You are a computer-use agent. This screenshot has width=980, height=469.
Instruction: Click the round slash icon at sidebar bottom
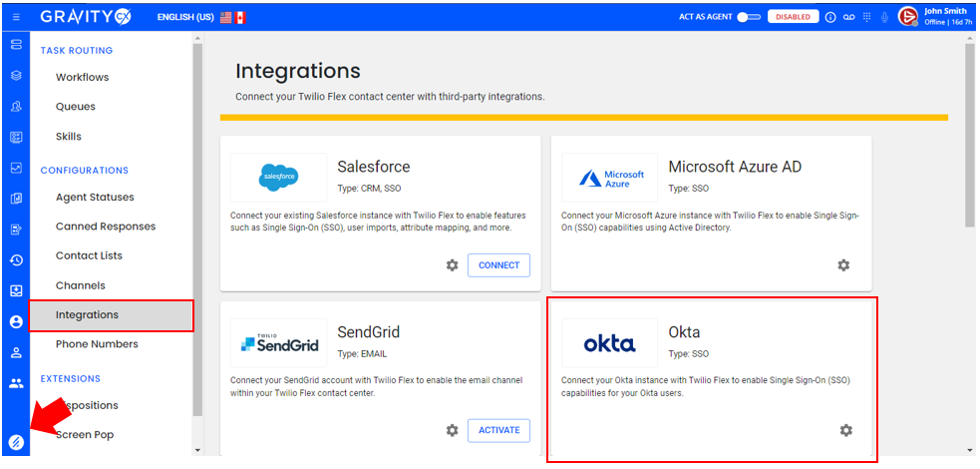(x=16, y=443)
